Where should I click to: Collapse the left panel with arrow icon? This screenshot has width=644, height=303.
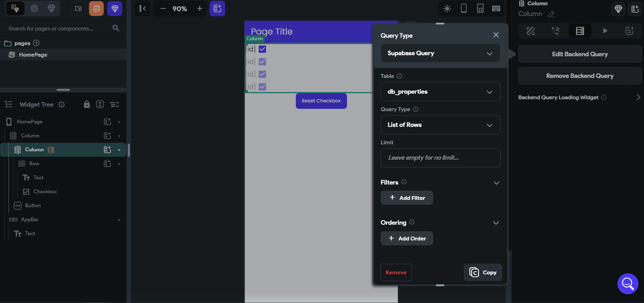pyautogui.click(x=142, y=8)
